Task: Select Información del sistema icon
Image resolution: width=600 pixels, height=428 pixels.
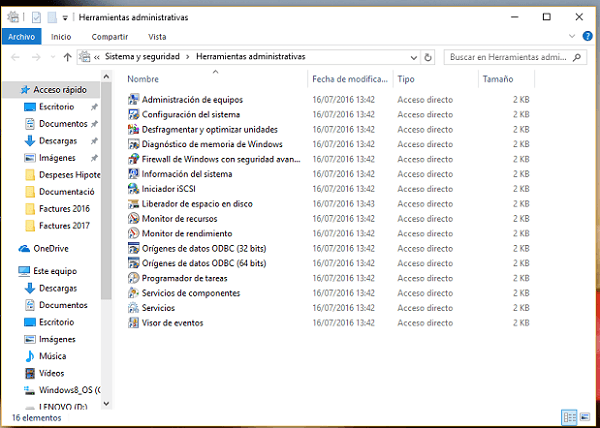Action: pos(133,174)
